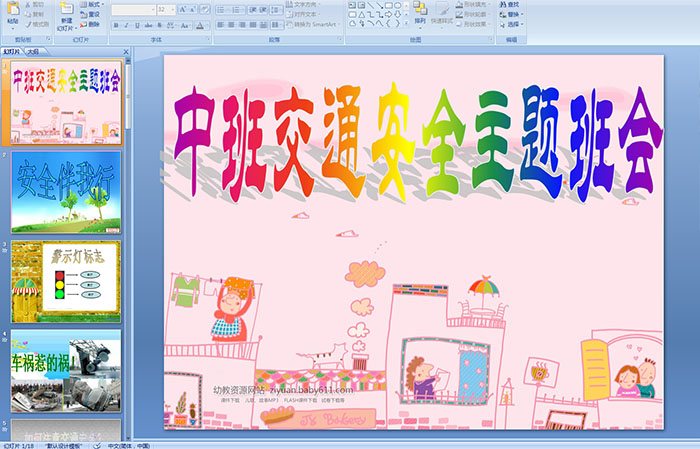Open the Select (选择) dropdown
This screenshot has height=449, width=700.
(x=512, y=24)
